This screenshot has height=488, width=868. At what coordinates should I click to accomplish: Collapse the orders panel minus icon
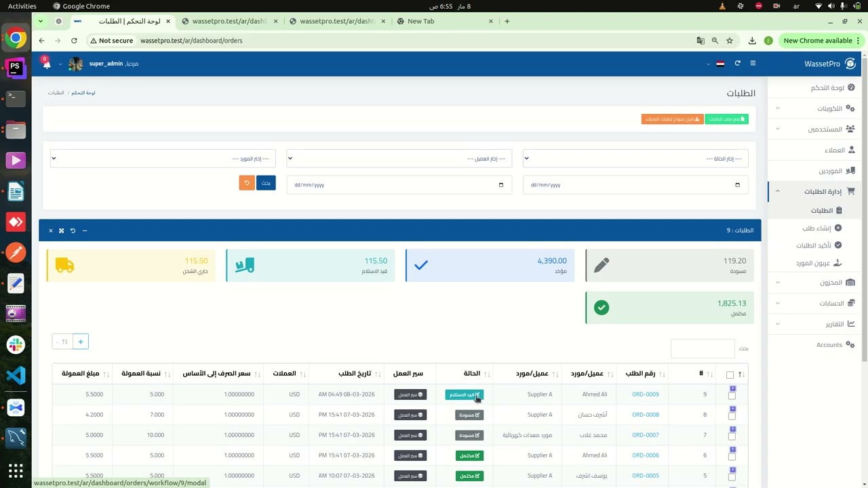[x=85, y=230]
